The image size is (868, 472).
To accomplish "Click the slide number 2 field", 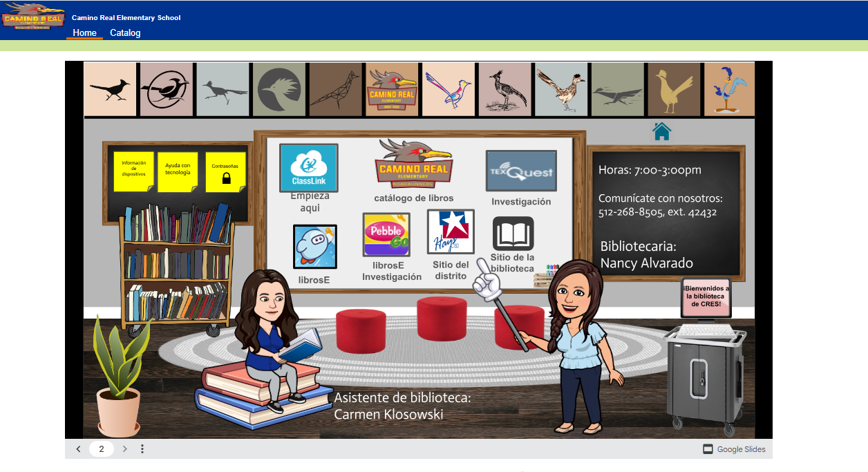I will (x=102, y=449).
